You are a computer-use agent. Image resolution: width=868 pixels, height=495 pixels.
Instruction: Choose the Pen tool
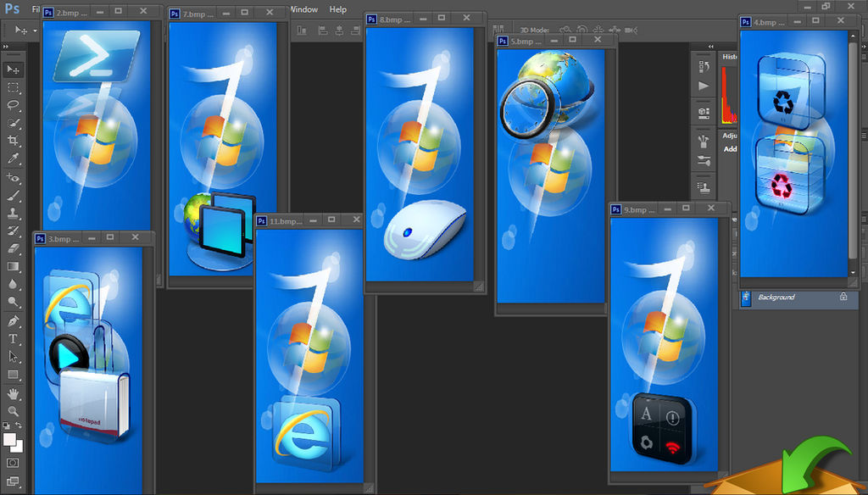[x=14, y=321]
